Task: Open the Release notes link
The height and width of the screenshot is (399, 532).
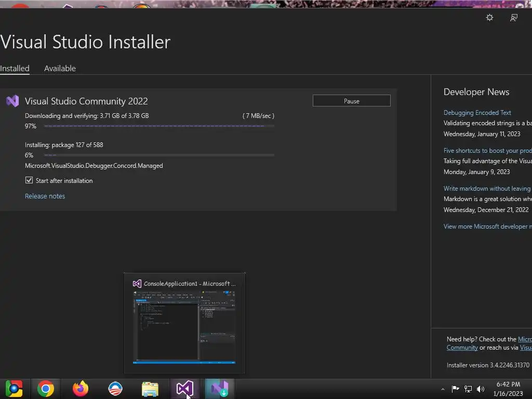Action: pyautogui.click(x=45, y=196)
